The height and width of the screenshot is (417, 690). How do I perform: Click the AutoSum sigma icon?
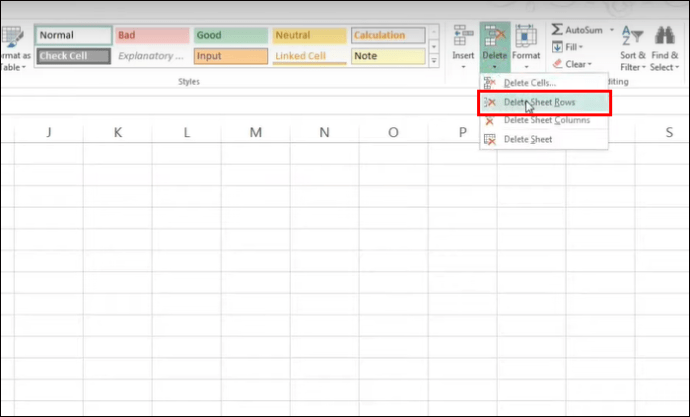click(x=557, y=29)
